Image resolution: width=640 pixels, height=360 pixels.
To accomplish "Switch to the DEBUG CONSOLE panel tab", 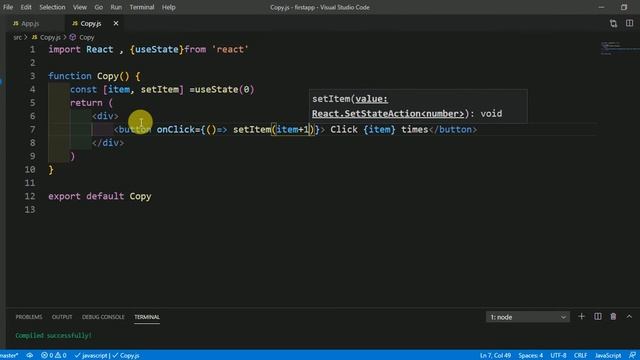I will click(x=103, y=317).
